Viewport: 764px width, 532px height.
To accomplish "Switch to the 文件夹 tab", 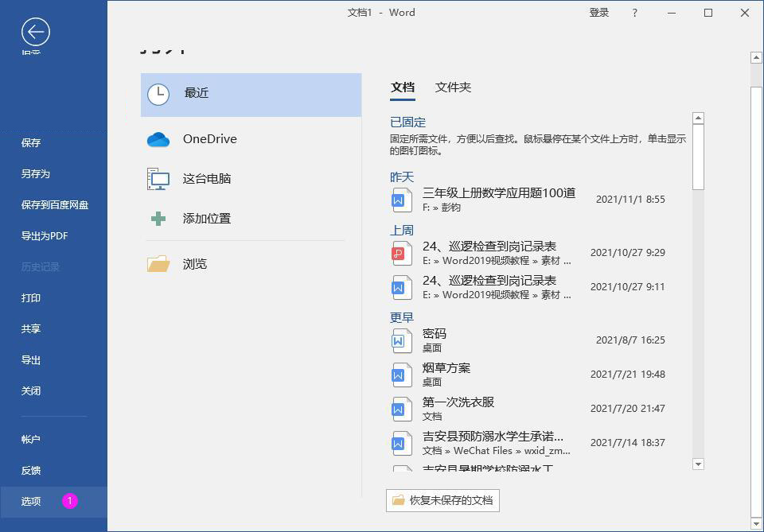I will pyautogui.click(x=452, y=87).
